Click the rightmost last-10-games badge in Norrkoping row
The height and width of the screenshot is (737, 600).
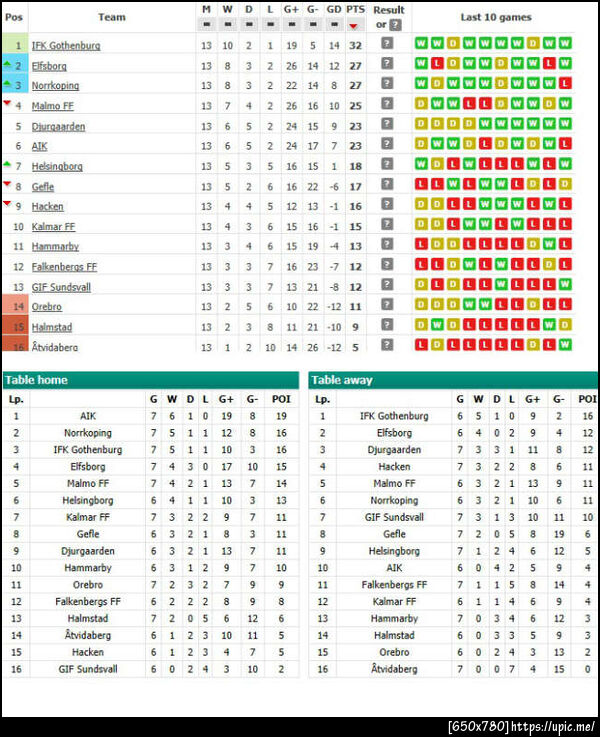pos(565,85)
